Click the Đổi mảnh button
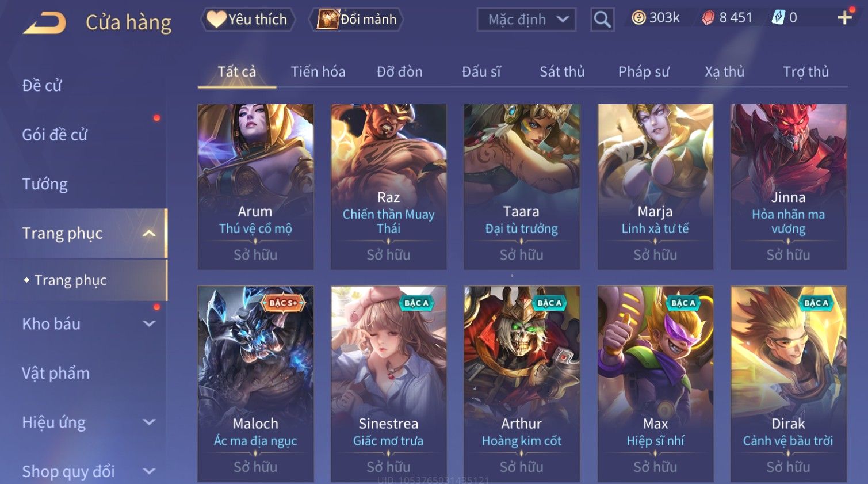868x484 pixels. point(356,20)
